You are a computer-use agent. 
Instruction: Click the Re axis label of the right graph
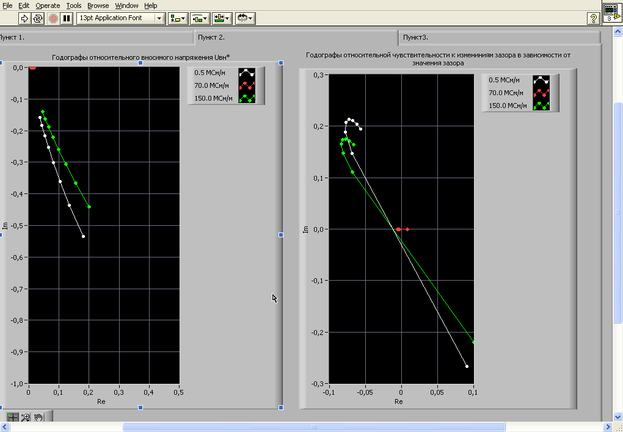pyautogui.click(x=399, y=401)
